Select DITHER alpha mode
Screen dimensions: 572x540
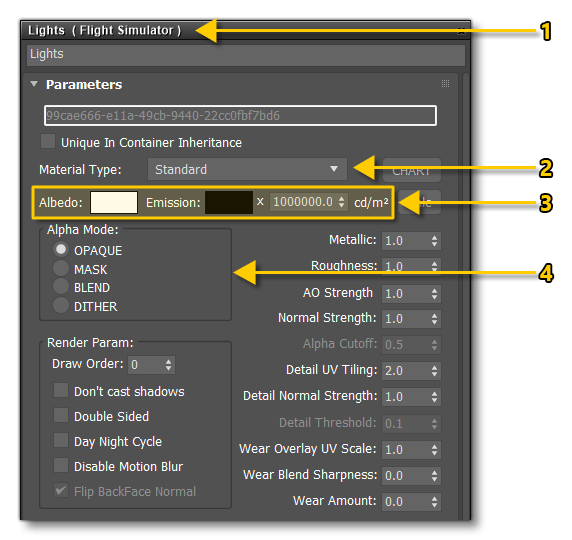(x=61, y=305)
